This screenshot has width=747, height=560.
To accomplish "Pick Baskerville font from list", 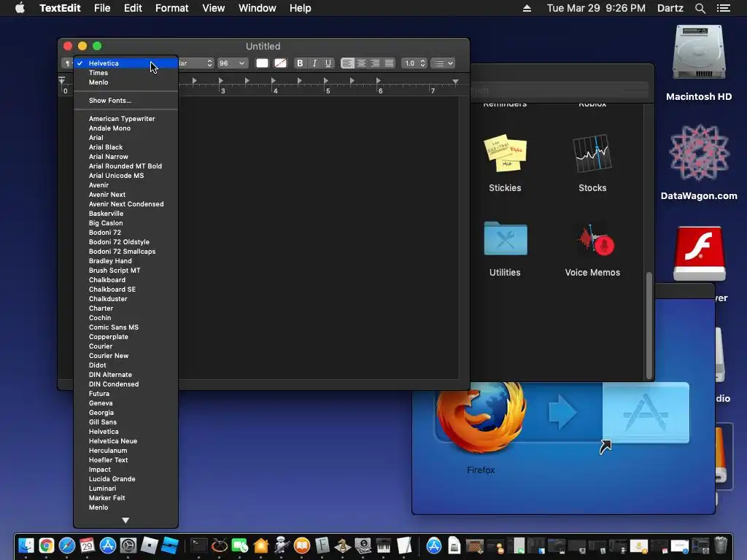I will click(x=125, y=214).
